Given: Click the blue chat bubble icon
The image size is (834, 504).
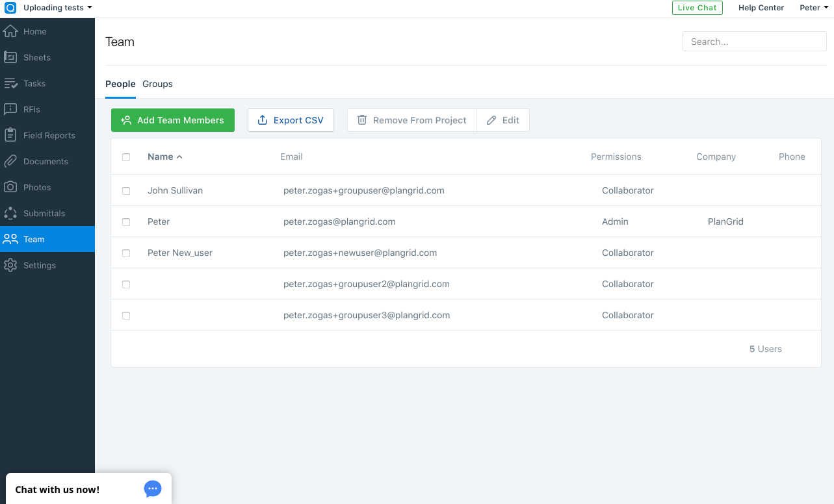Looking at the screenshot, I should coord(153,489).
